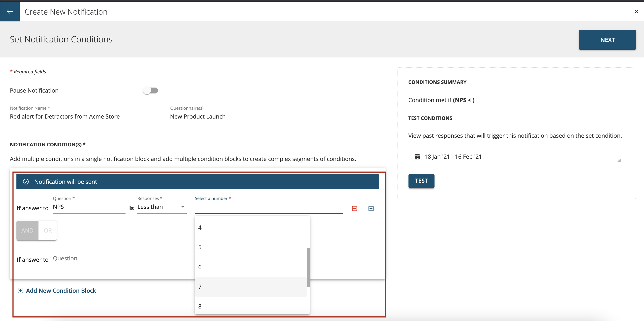Choose 4 from the number list
The height and width of the screenshot is (321, 644).
coord(251,227)
